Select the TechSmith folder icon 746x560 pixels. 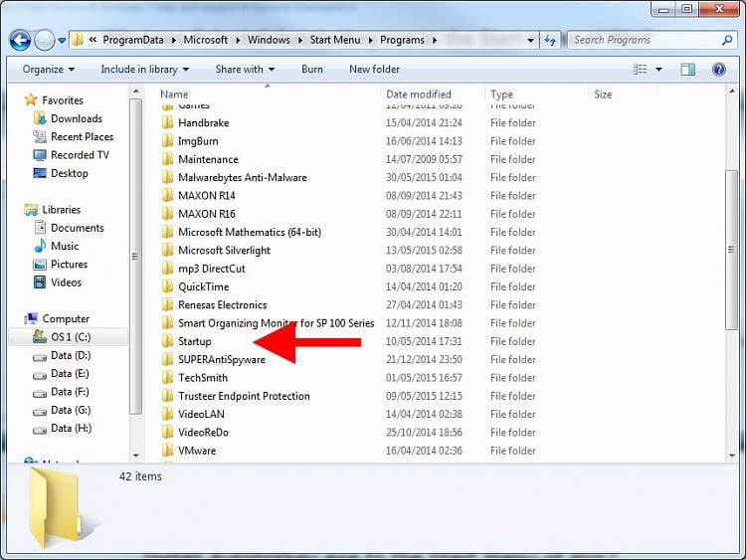[x=167, y=378]
